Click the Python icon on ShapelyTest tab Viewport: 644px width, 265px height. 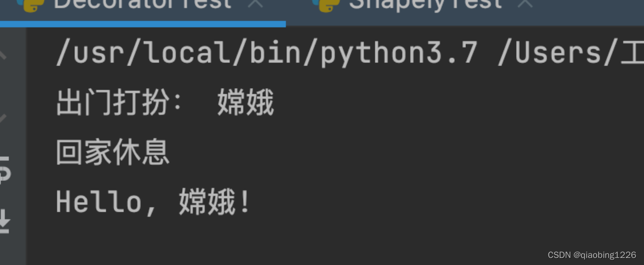pos(326,5)
